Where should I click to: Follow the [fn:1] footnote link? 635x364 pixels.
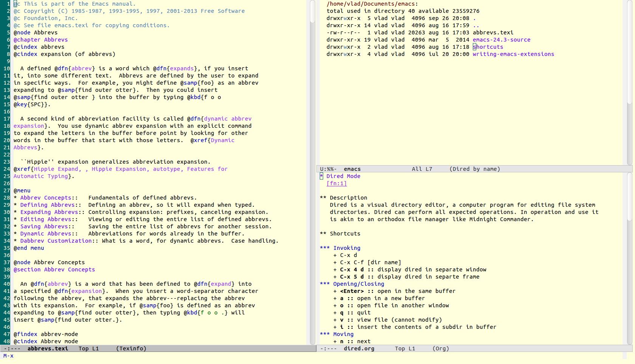point(336,183)
